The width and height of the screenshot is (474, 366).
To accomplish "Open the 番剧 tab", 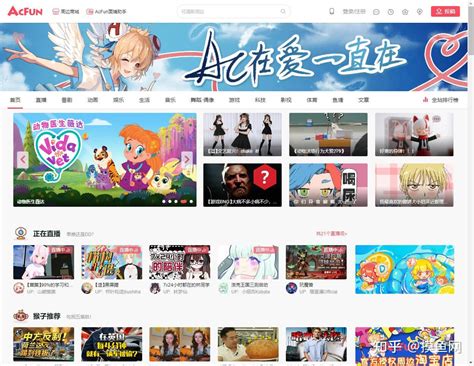I will pyautogui.click(x=67, y=100).
